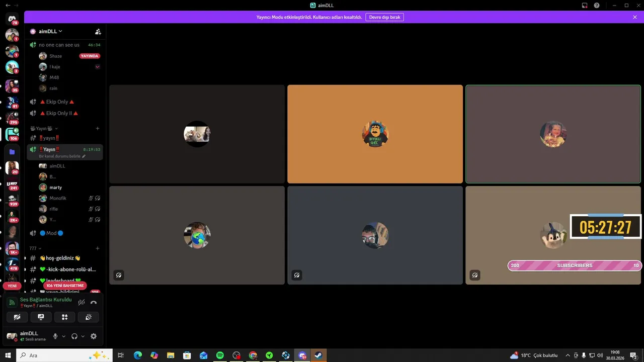This screenshot has width=644, height=362.
Task: Focus the globe avatar participant tile
Action: [x=197, y=235]
